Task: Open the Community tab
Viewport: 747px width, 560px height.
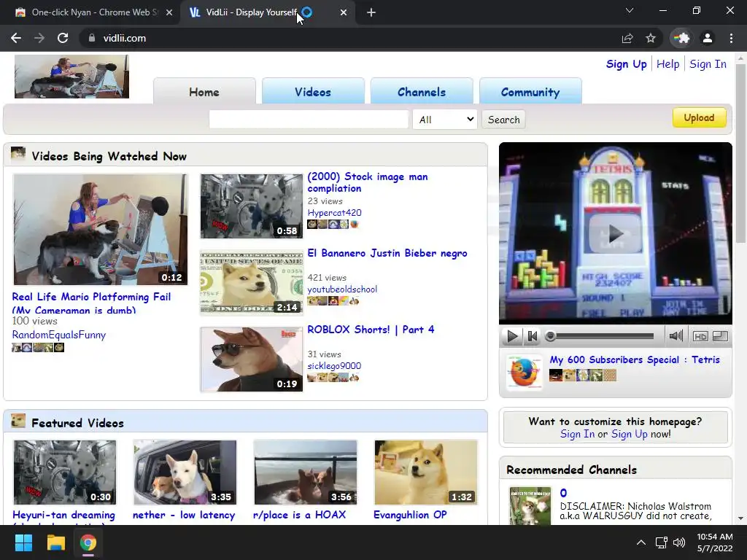Action: 530,92
